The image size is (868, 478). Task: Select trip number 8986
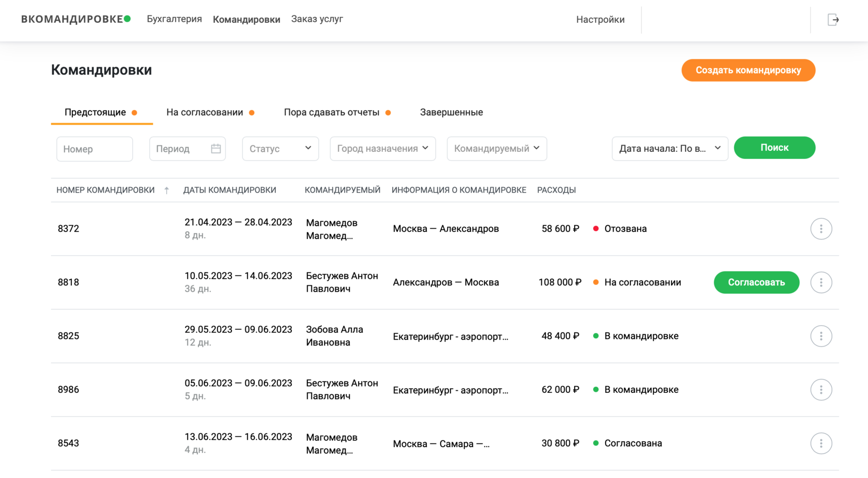pyautogui.click(x=68, y=390)
